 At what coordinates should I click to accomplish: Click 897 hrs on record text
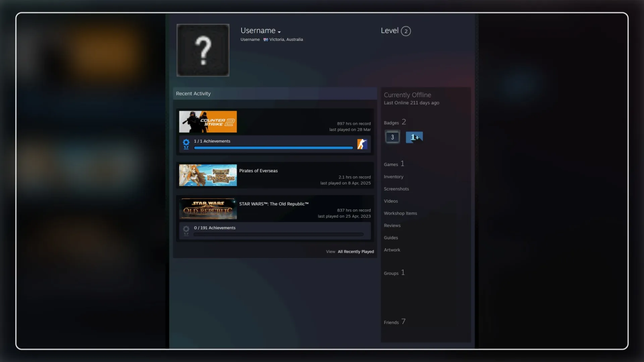tap(354, 124)
